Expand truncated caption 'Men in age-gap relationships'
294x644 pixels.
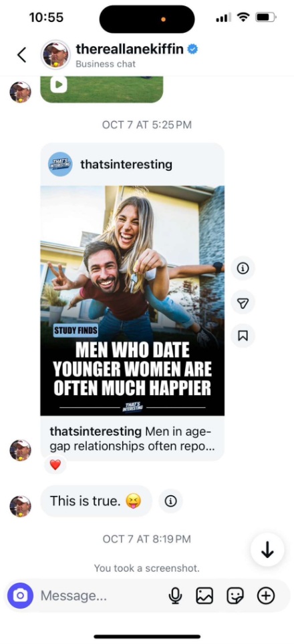point(132,438)
